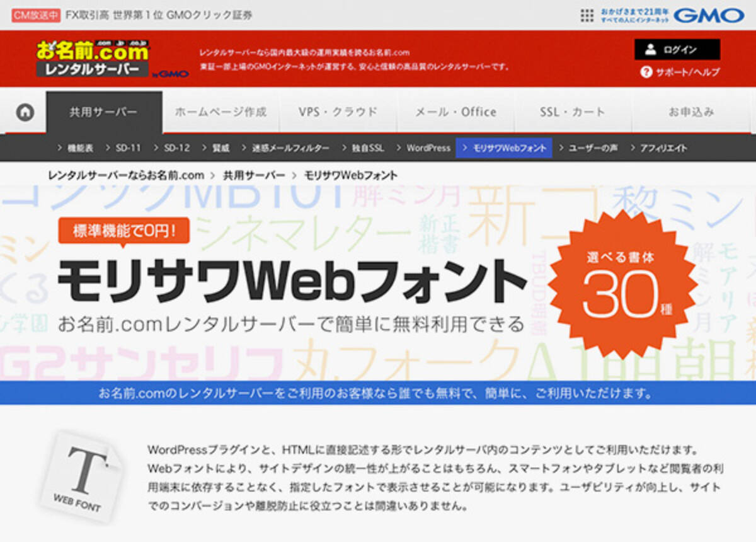Open the 脅威 submenu item
This screenshot has height=542, width=756.
coord(216,149)
